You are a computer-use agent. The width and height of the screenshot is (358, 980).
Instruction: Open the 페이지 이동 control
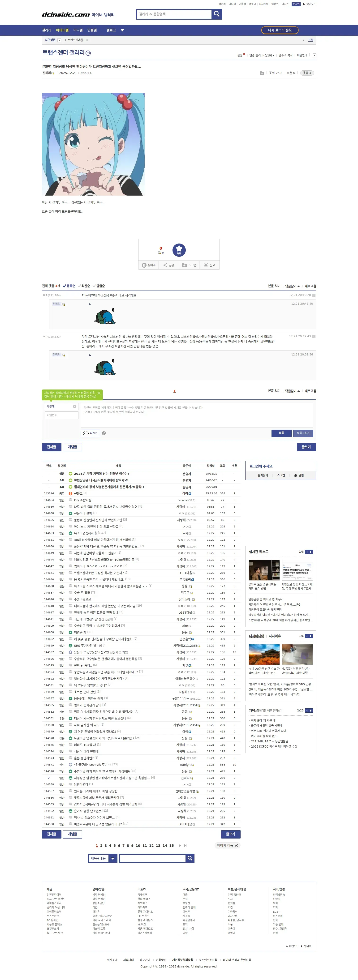point(228,845)
